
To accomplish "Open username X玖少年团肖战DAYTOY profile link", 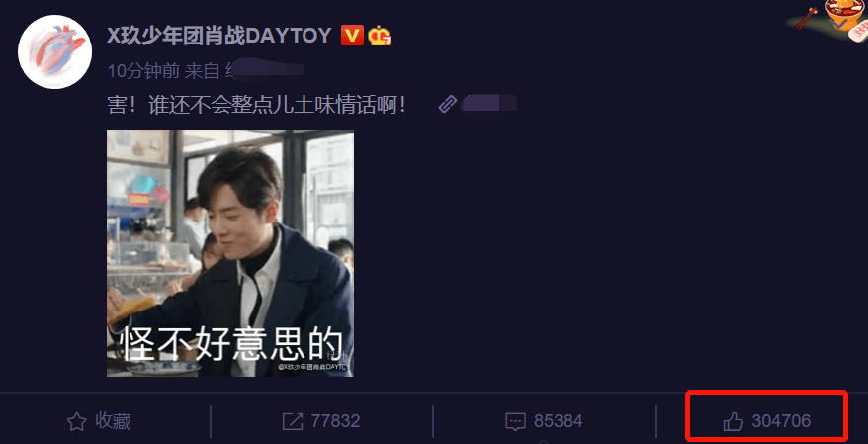I will pyautogui.click(x=219, y=36).
